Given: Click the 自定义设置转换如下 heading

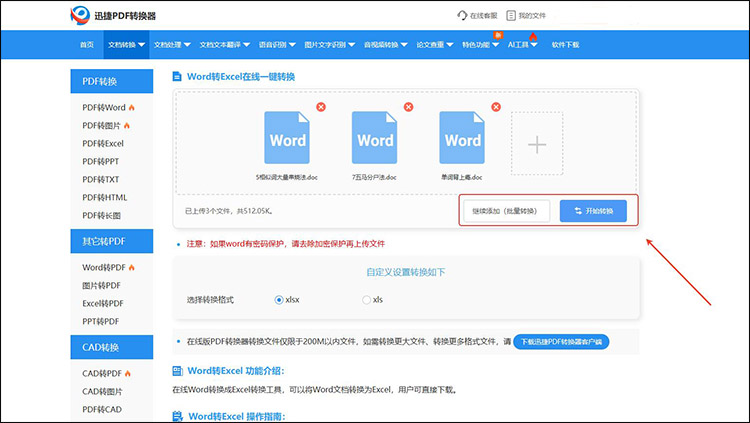Looking at the screenshot, I should pyautogui.click(x=406, y=272).
